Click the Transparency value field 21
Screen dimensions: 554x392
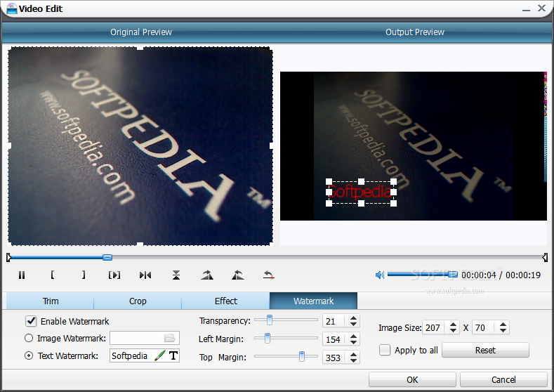334,321
